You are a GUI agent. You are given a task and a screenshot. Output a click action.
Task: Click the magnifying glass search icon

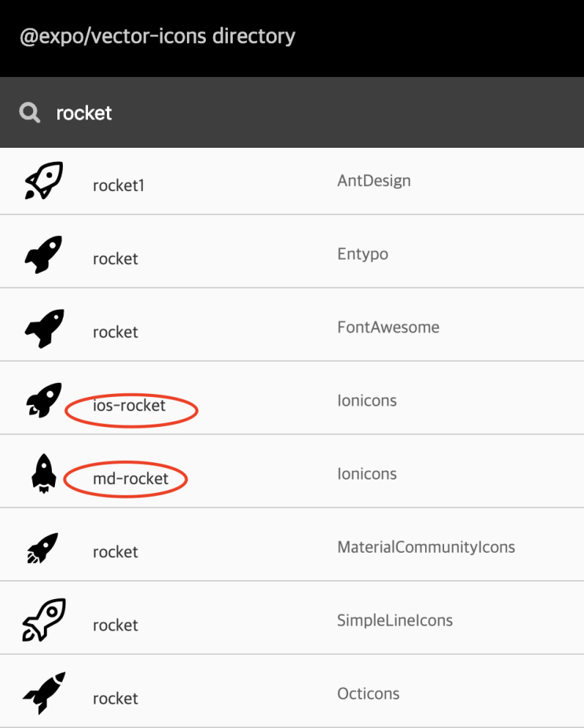click(x=29, y=112)
